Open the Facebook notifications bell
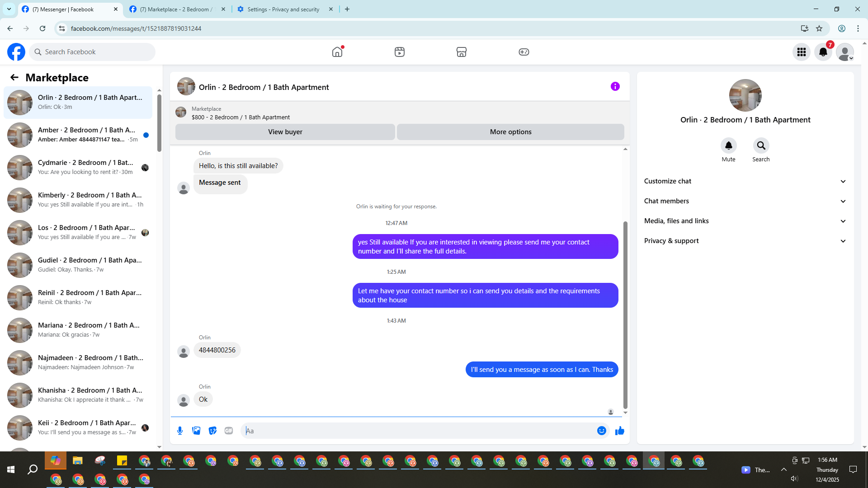Viewport: 868px width, 488px height. (823, 52)
